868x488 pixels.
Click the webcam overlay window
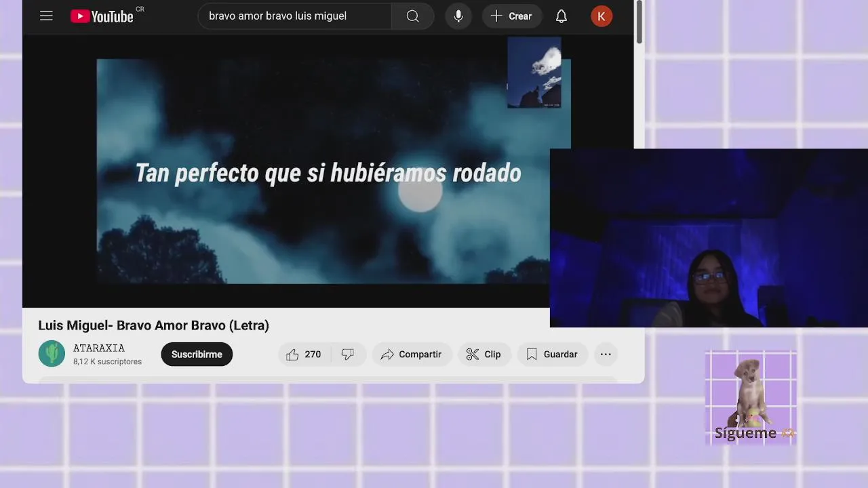[709, 238]
